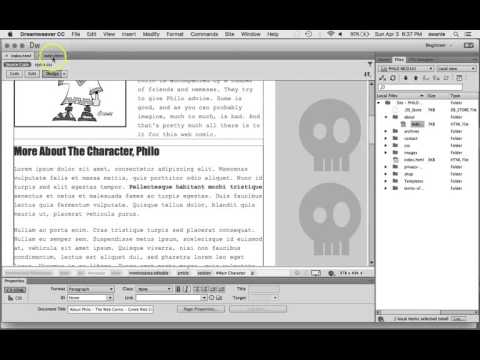The image size is (480, 360).
Task: Open the Commands menu
Action: (204, 34)
